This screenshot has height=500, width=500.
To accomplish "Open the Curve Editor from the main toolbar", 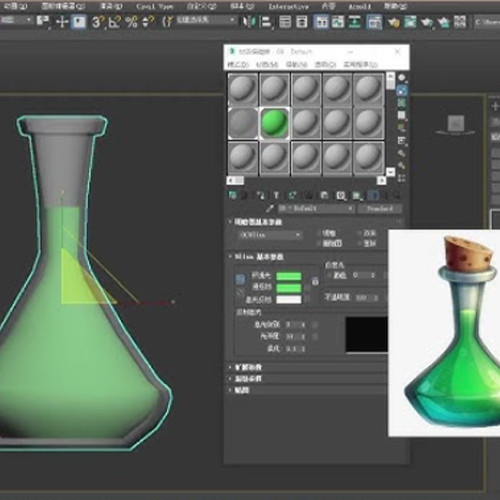I will click(x=338, y=22).
